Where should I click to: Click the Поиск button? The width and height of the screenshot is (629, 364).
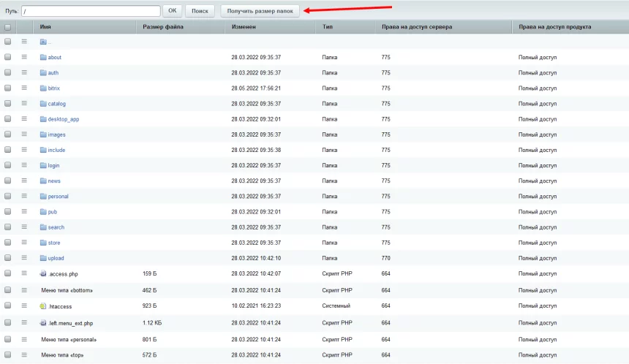coord(200,11)
